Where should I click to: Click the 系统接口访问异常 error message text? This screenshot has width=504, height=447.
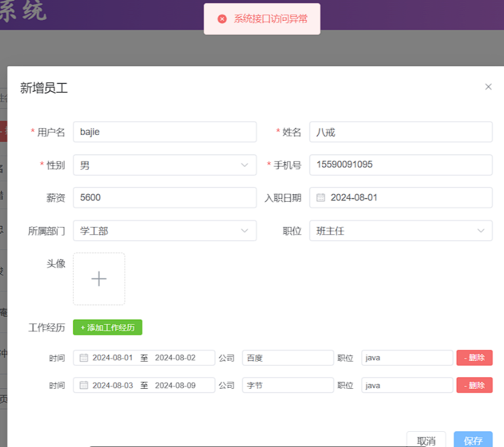click(271, 19)
